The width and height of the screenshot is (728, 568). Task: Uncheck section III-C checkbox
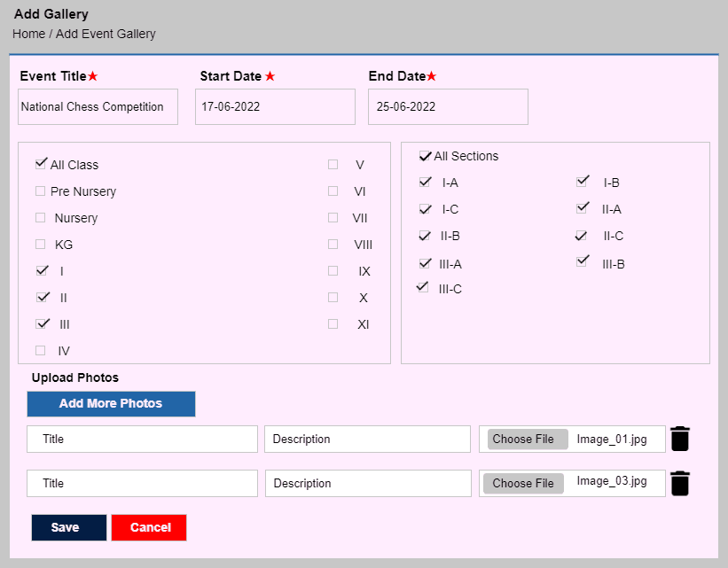click(422, 287)
